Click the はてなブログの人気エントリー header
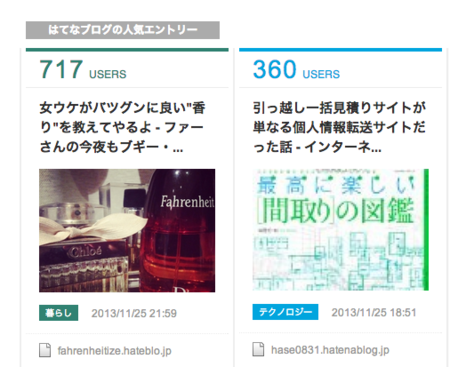450x367 pixels. (x=123, y=30)
